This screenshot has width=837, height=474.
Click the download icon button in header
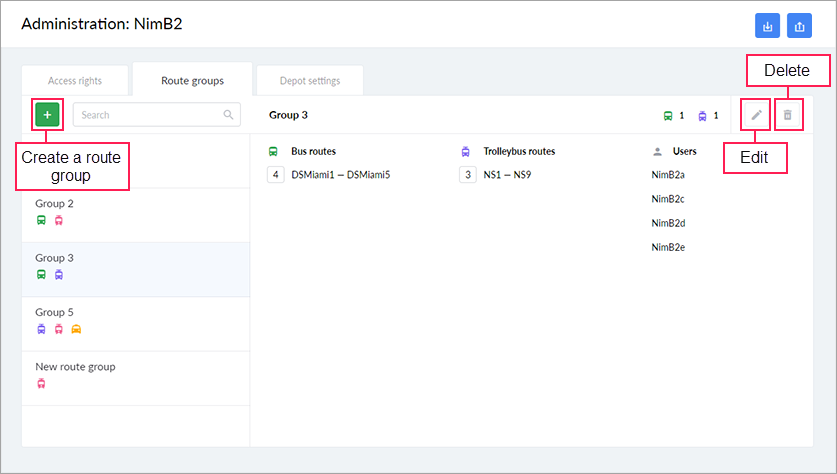tap(769, 25)
